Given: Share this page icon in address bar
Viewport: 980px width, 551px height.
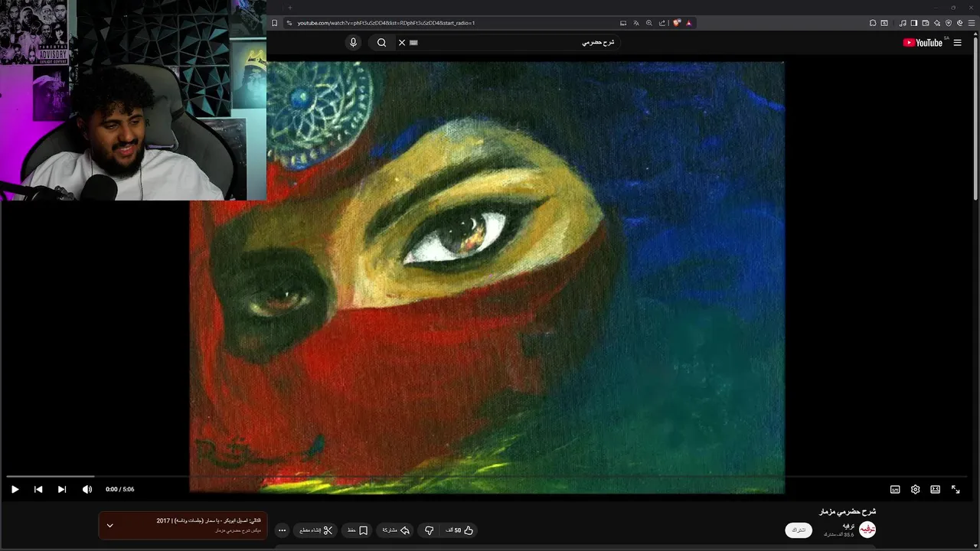Looking at the screenshot, I should coord(661,23).
